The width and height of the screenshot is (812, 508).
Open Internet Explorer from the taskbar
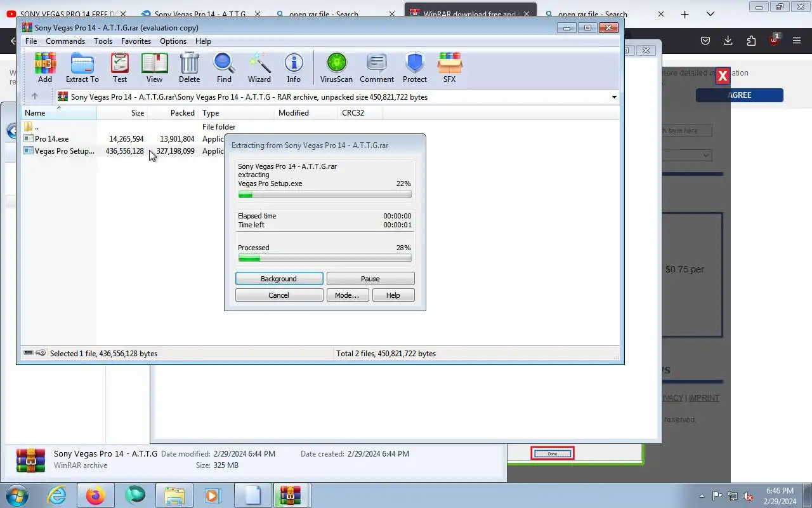pos(56,495)
